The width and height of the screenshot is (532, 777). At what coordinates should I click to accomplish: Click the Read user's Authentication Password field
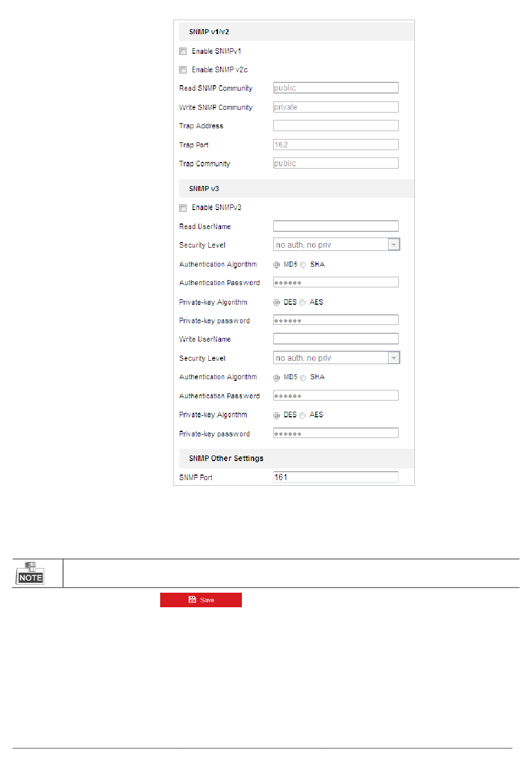coord(336,282)
